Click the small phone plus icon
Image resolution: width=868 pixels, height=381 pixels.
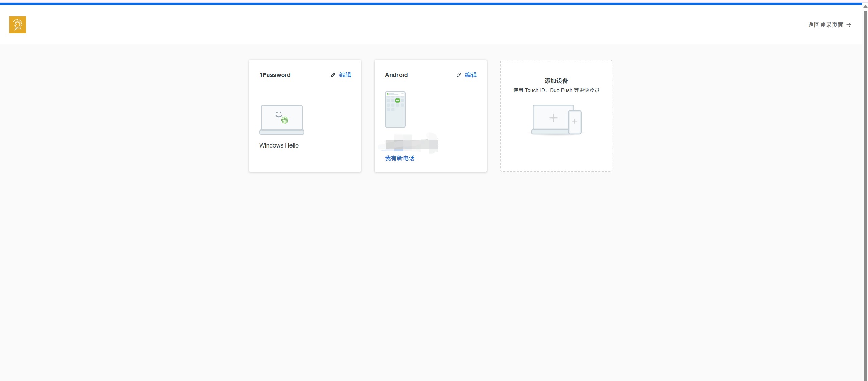pos(574,122)
